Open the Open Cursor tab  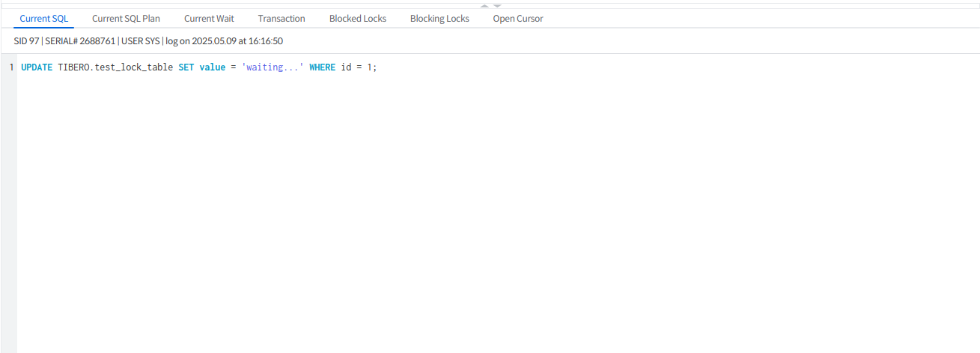(518, 19)
